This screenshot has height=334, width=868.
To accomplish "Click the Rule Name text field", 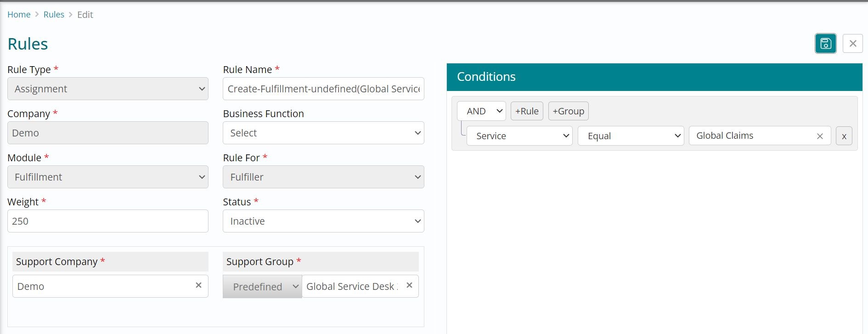I will pyautogui.click(x=323, y=89).
